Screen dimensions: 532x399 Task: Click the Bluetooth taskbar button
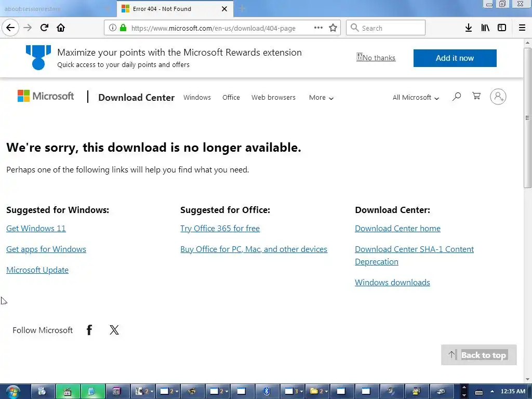click(267, 391)
